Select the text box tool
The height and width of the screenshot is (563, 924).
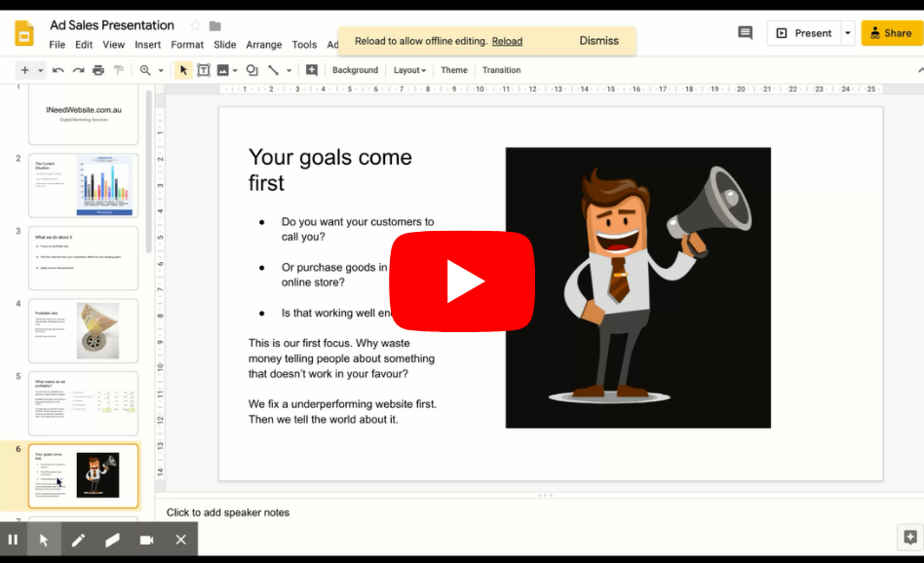click(204, 70)
